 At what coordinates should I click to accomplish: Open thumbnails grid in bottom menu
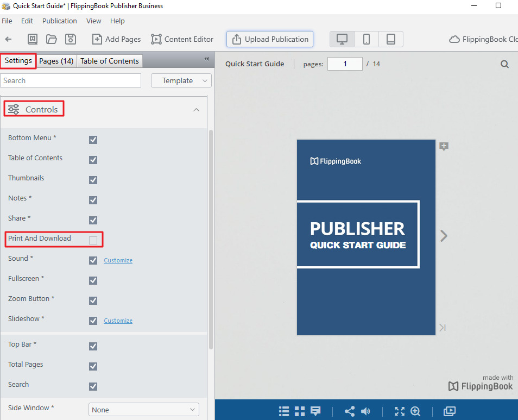click(x=300, y=411)
